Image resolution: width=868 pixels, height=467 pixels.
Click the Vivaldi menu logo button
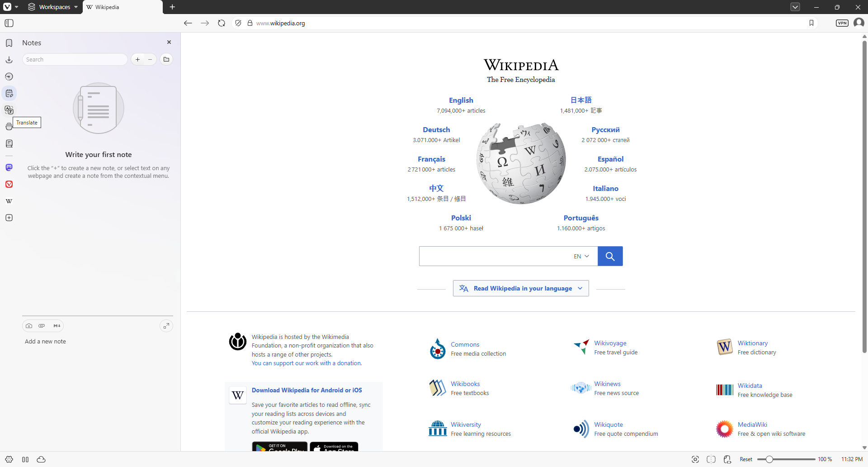pos(7,7)
